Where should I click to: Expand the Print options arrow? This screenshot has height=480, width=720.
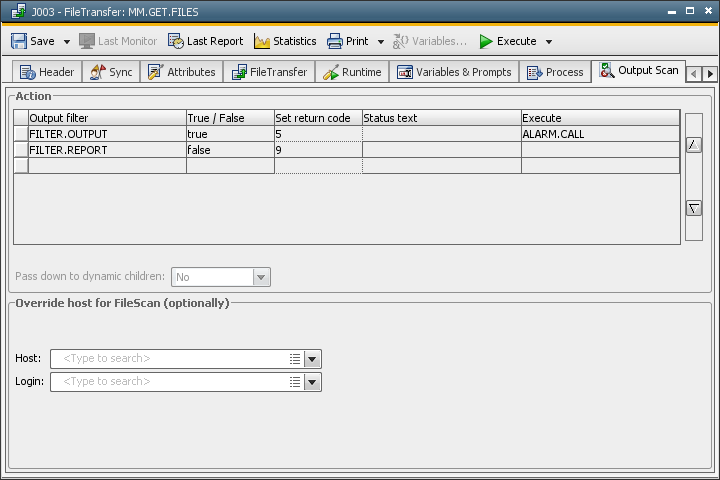click(381, 42)
